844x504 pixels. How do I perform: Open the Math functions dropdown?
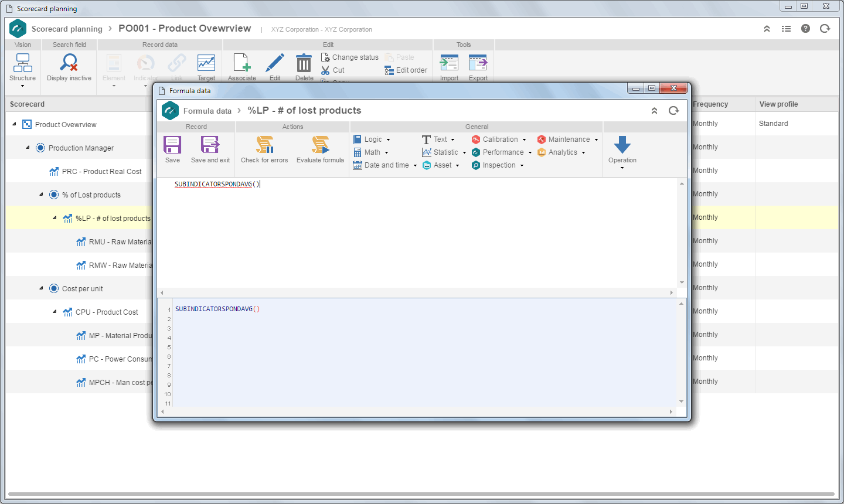click(x=371, y=152)
